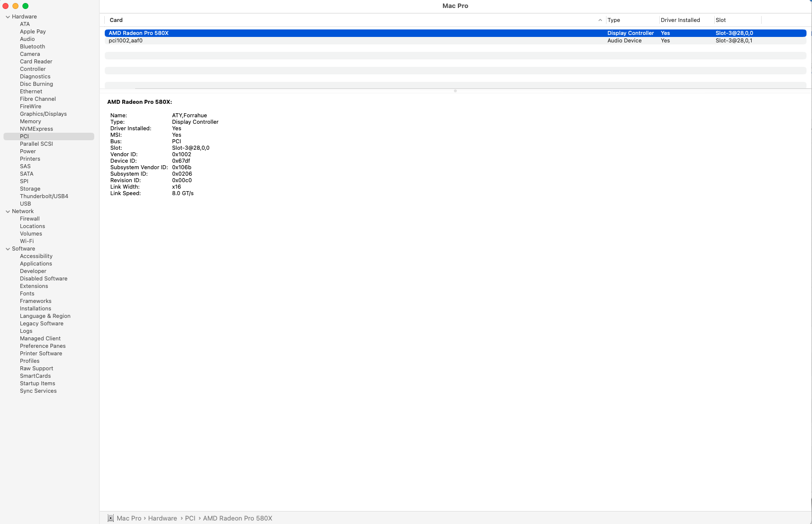
Task: Open NVMExpress in the sidebar
Action: click(36, 129)
